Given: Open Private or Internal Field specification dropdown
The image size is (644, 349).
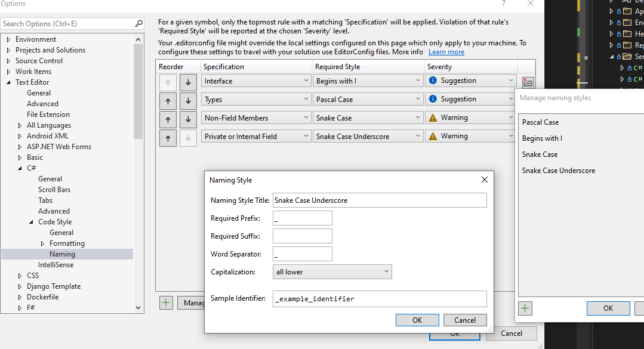Looking at the screenshot, I should (x=256, y=136).
